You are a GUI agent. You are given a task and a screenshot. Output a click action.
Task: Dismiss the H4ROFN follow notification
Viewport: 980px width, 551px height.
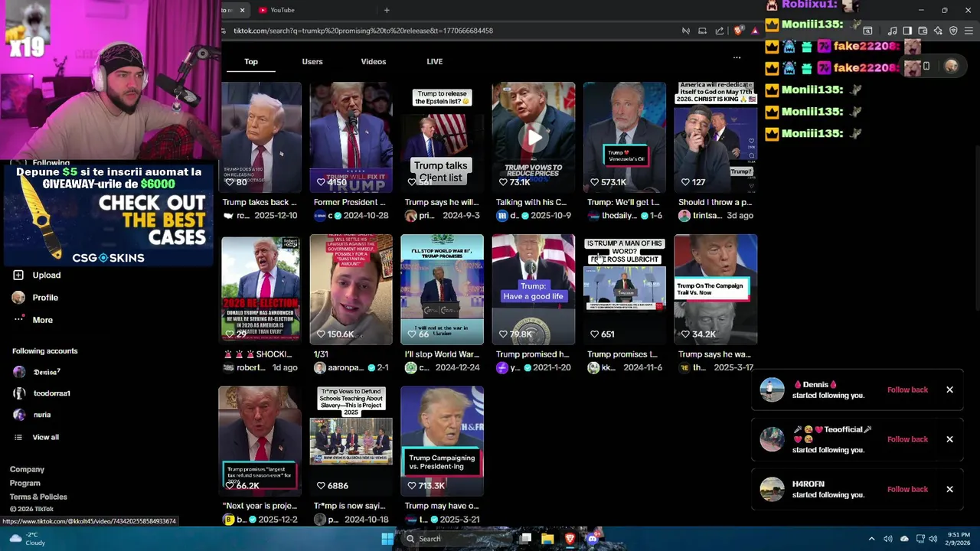pos(949,489)
